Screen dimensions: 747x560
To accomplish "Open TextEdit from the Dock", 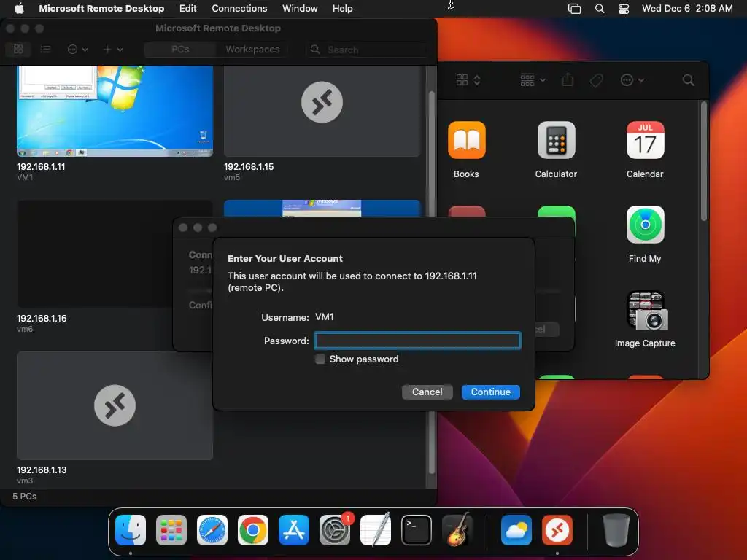I will pyautogui.click(x=376, y=530).
